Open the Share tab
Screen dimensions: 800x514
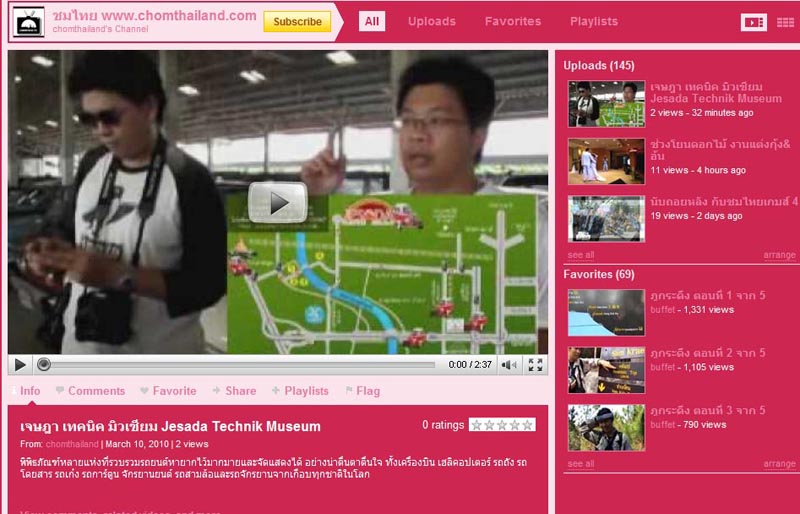click(235, 391)
